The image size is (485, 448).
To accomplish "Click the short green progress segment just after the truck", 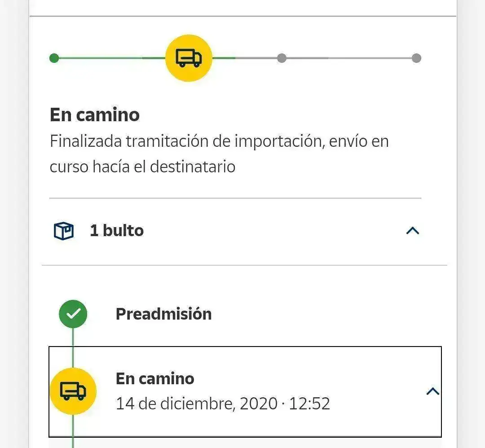I will click(223, 58).
